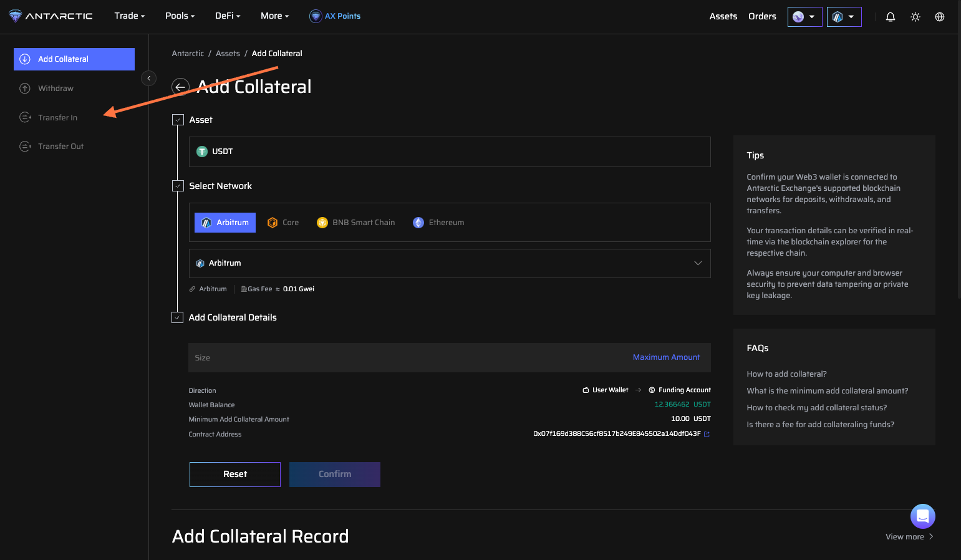961x560 pixels.
Task: Click the contract address text
Action: [617, 434]
